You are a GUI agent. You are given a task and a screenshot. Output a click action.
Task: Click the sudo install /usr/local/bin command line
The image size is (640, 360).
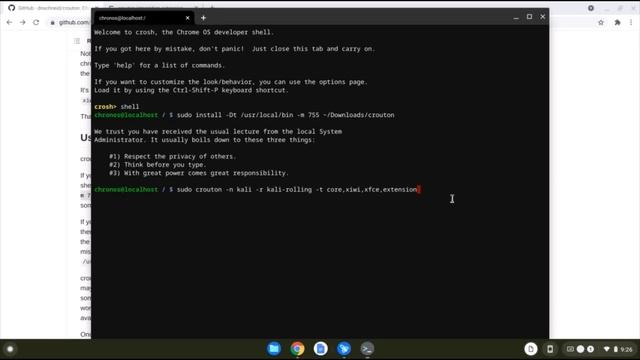[244, 115]
